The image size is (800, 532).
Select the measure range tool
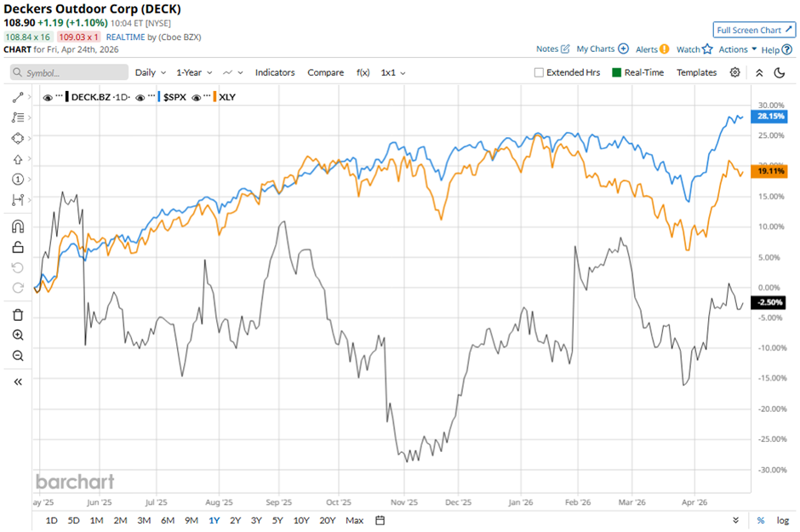(18, 200)
